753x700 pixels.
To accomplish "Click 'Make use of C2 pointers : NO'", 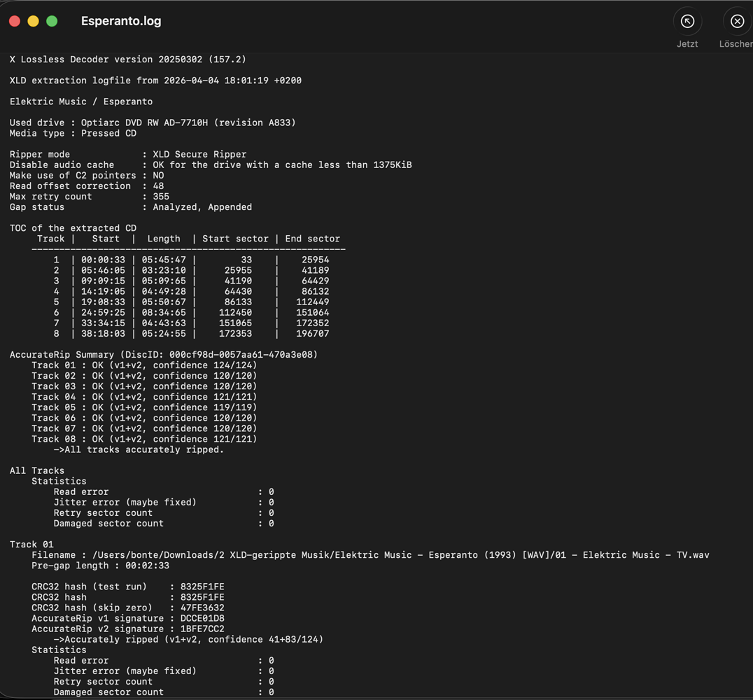I will tap(87, 176).
